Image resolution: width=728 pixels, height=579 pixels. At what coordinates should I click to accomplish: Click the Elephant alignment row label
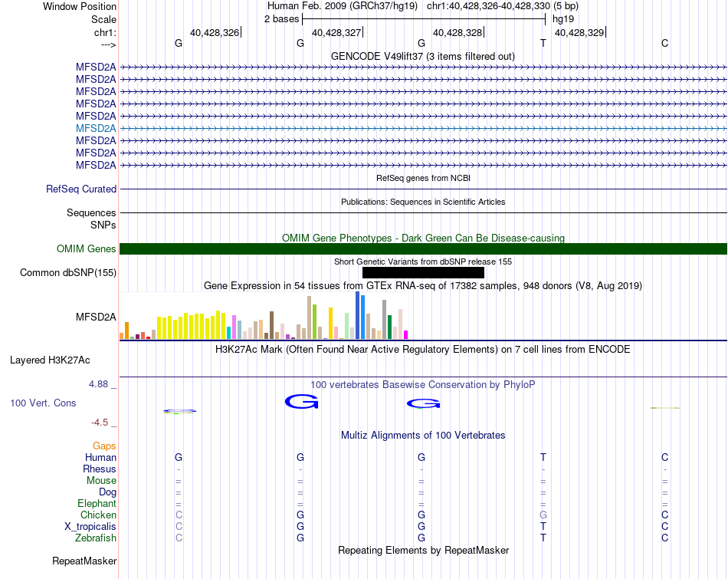click(x=97, y=503)
